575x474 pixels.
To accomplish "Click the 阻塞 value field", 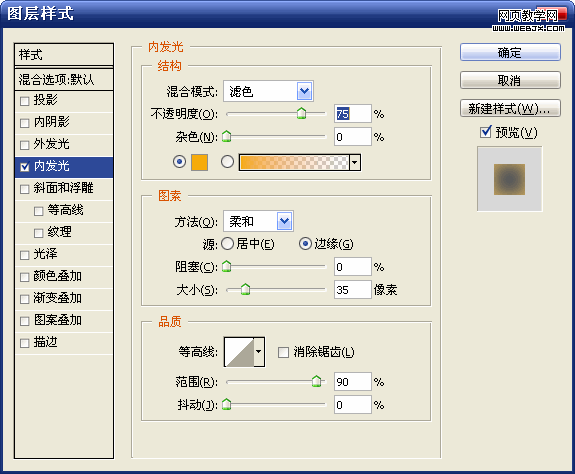I will point(353,267).
